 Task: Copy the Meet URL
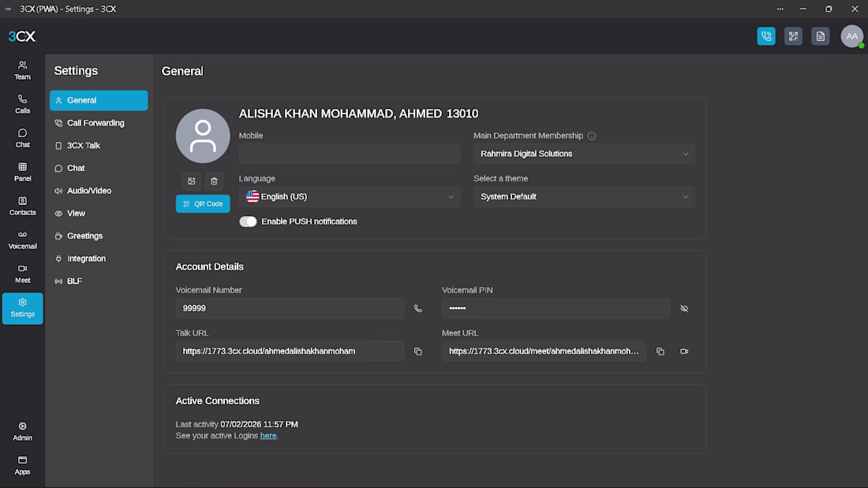(660, 352)
